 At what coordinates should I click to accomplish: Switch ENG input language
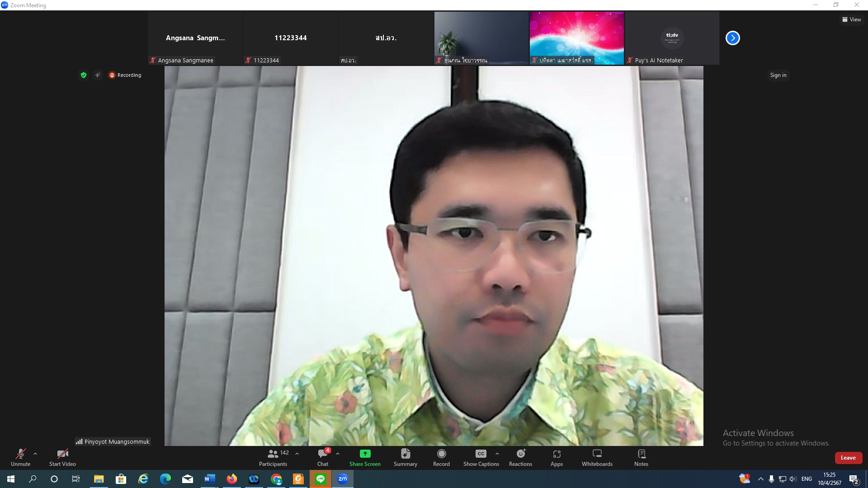click(807, 479)
